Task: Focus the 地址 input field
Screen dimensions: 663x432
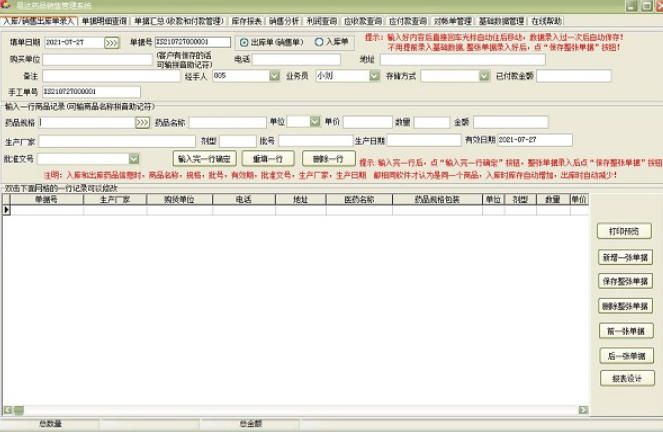Action: (x=463, y=59)
